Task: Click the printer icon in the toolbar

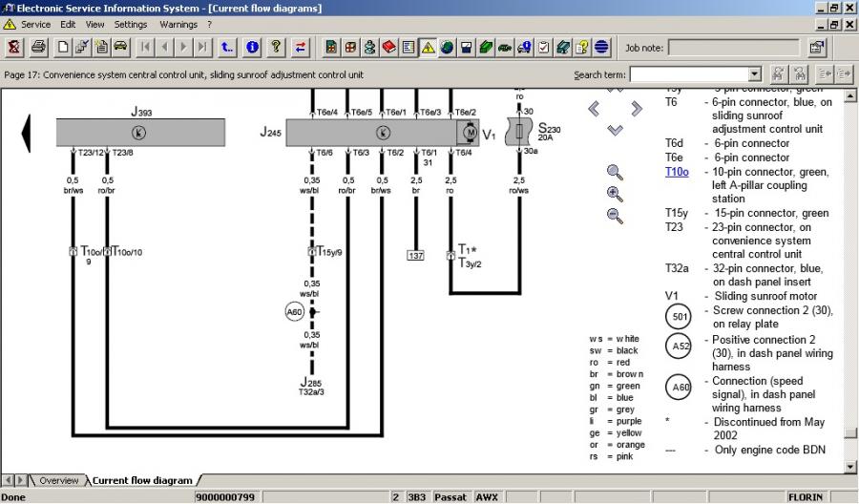Action: (x=38, y=47)
